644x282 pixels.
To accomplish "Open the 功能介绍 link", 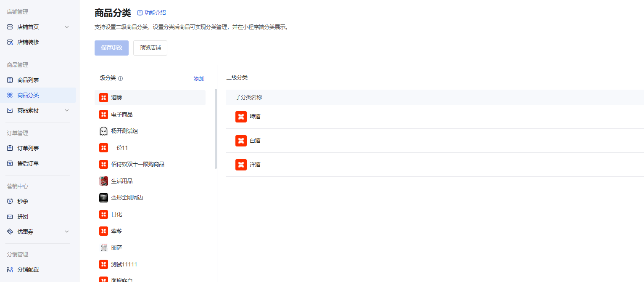I will point(152,13).
